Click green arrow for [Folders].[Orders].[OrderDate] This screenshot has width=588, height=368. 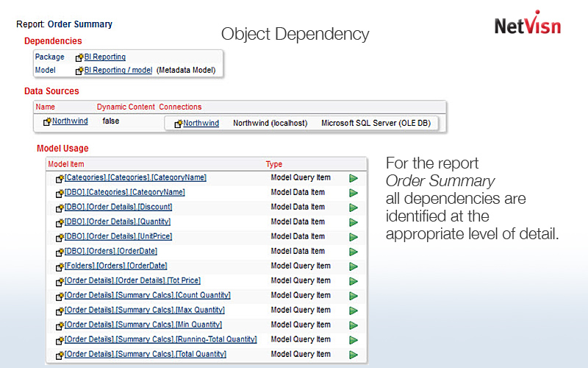[x=354, y=266]
